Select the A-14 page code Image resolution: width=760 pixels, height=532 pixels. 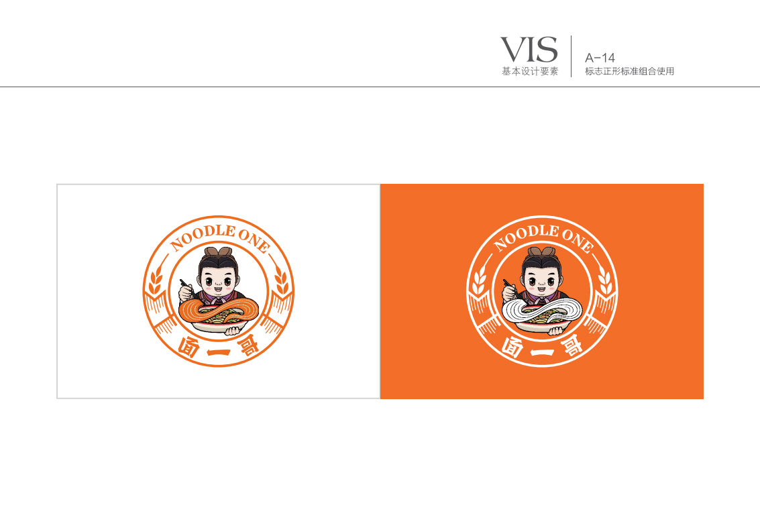(600, 58)
